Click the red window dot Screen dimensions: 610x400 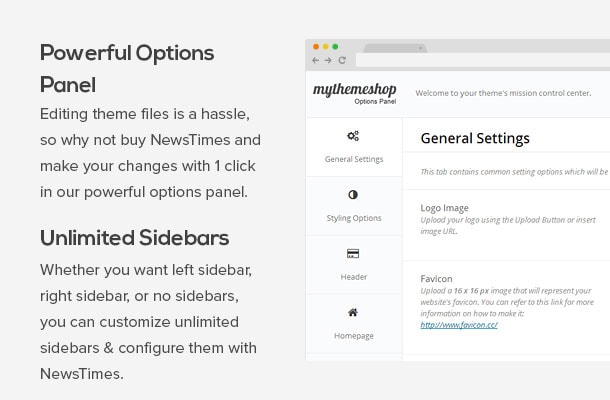316,47
